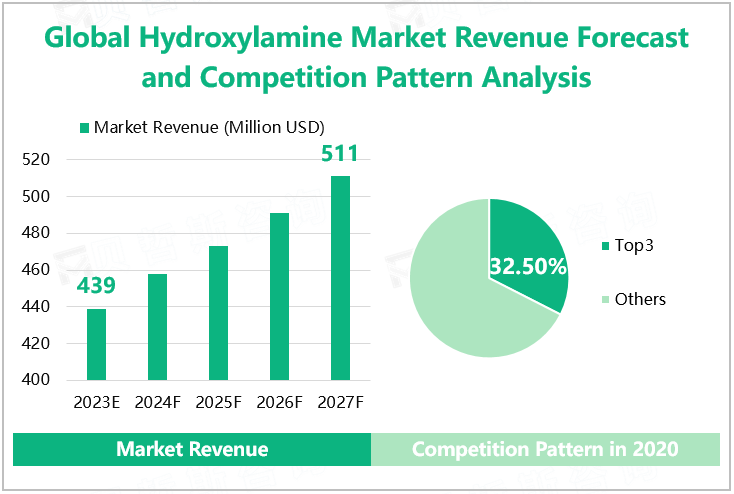Click the 439 data label
The image size is (734, 494).
[96, 285]
